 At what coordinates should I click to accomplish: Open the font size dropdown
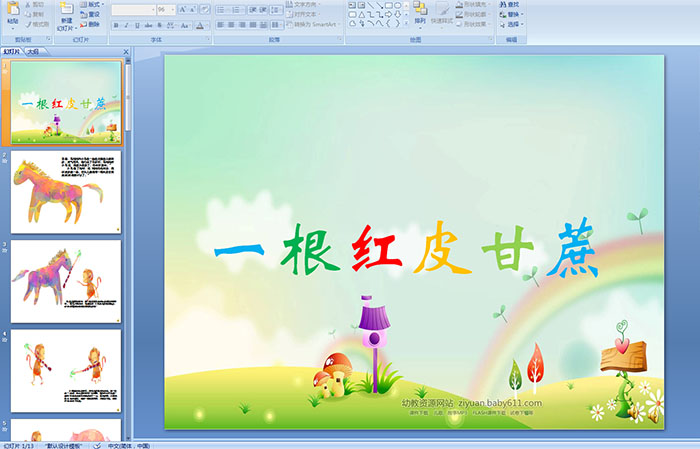tap(172, 9)
